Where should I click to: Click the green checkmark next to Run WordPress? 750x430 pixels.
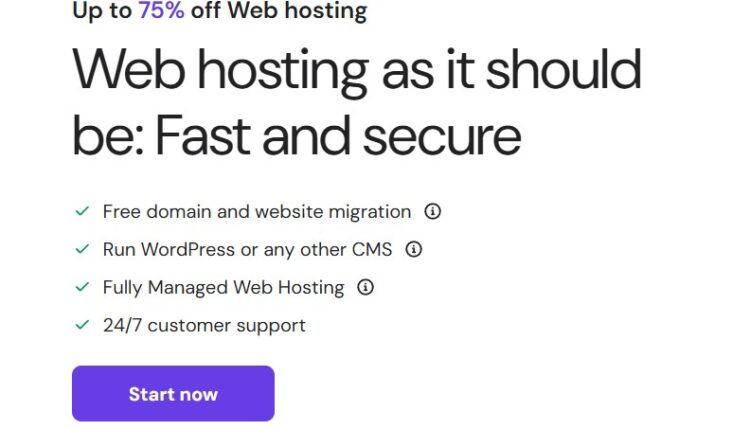point(82,250)
